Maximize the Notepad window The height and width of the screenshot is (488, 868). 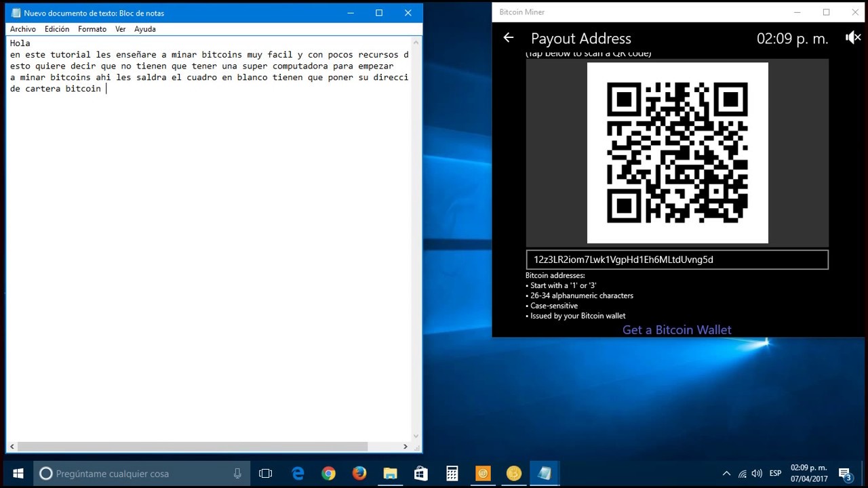click(379, 13)
